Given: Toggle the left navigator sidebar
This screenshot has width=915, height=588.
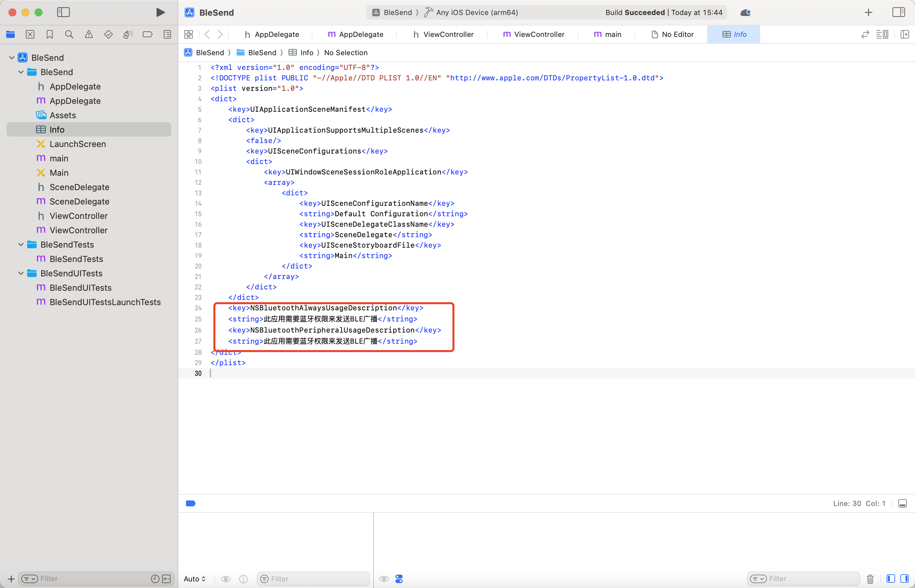Looking at the screenshot, I should pyautogui.click(x=63, y=12).
